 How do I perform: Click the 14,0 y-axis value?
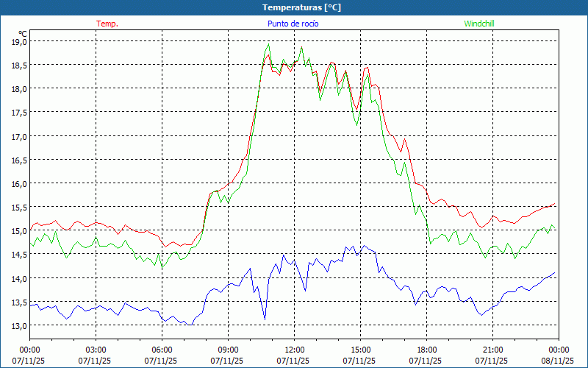click(x=18, y=278)
